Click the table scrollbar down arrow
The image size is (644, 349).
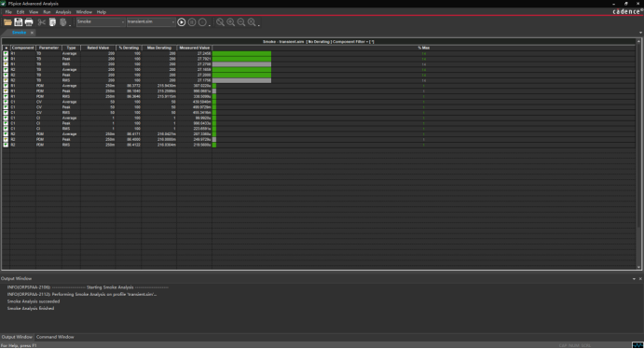(638, 267)
